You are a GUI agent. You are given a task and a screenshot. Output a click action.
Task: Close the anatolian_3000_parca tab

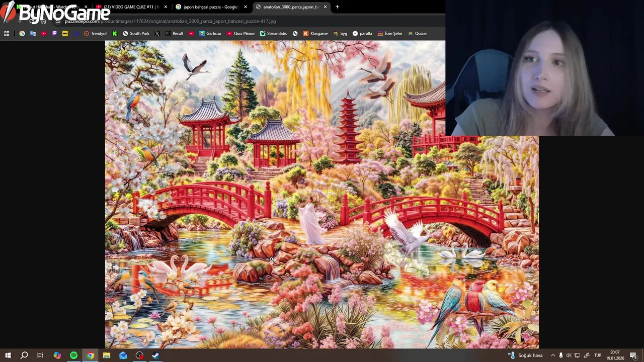point(325,7)
